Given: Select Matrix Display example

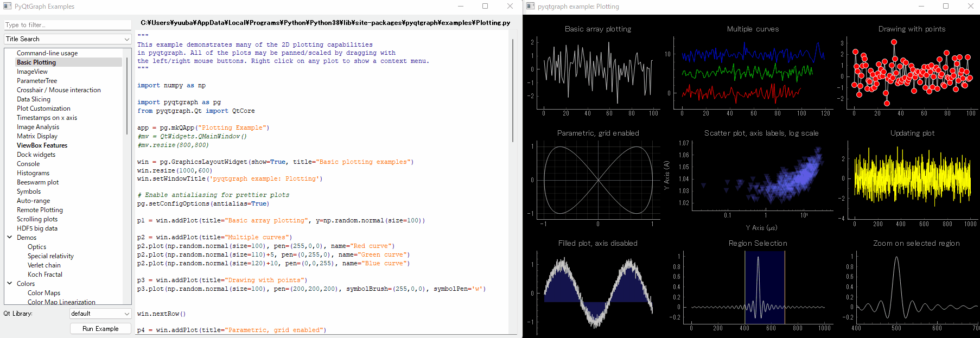Looking at the screenshot, I should coord(37,136).
